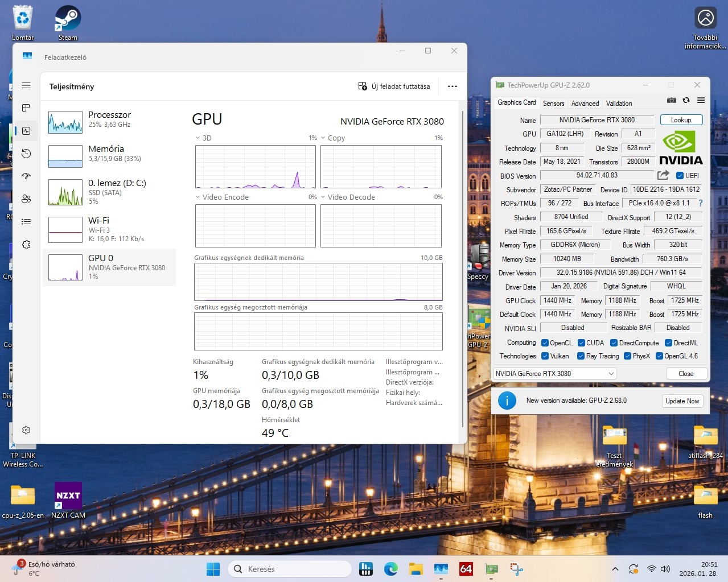Toggle DirectML checkbox
This screenshot has width=728, height=582.
pyautogui.click(x=669, y=343)
